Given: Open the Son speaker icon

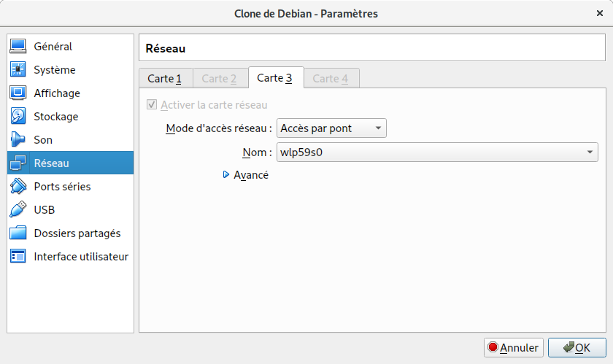Looking at the screenshot, I should [x=18, y=139].
